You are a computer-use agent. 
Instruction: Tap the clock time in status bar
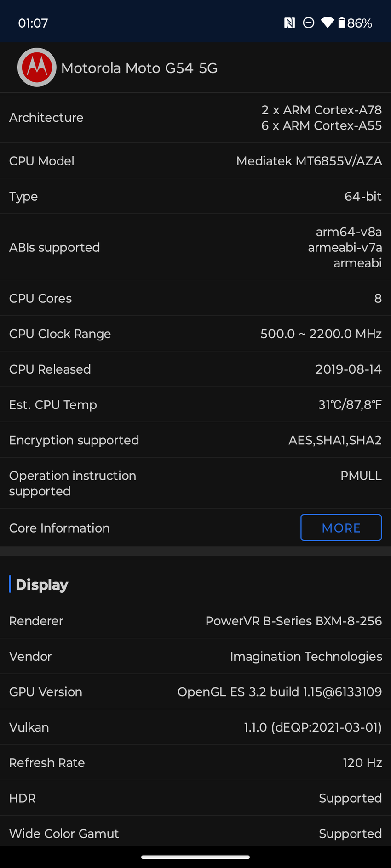33,23
